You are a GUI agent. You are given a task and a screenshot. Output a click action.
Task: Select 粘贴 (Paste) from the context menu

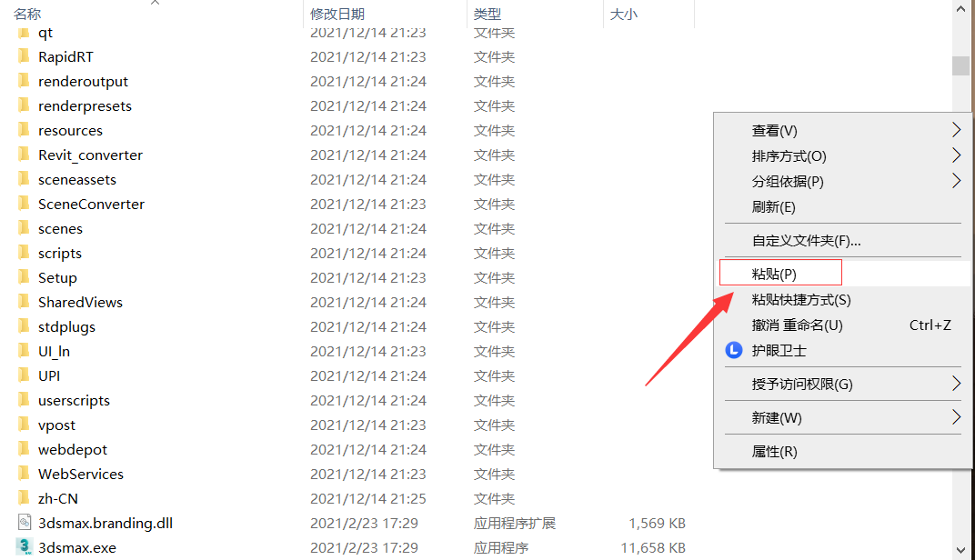point(779,272)
